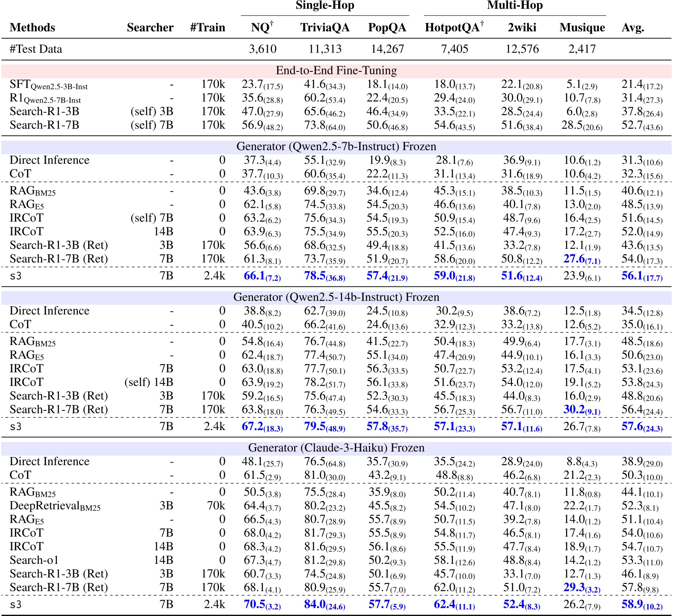
Task: Select the #Train column header
Action: [x=207, y=28]
